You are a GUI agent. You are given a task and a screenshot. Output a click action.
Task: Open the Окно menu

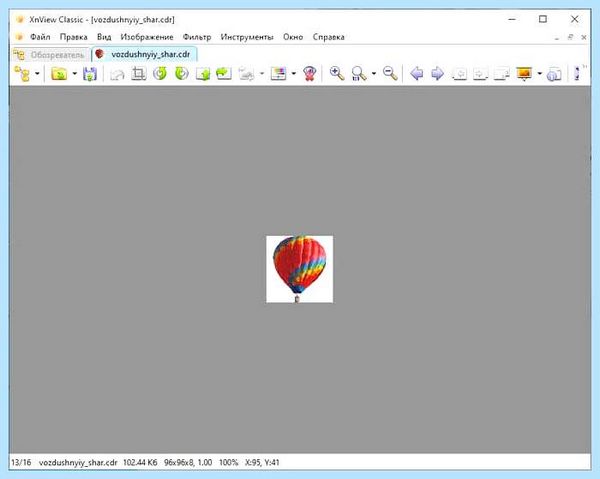[293, 37]
